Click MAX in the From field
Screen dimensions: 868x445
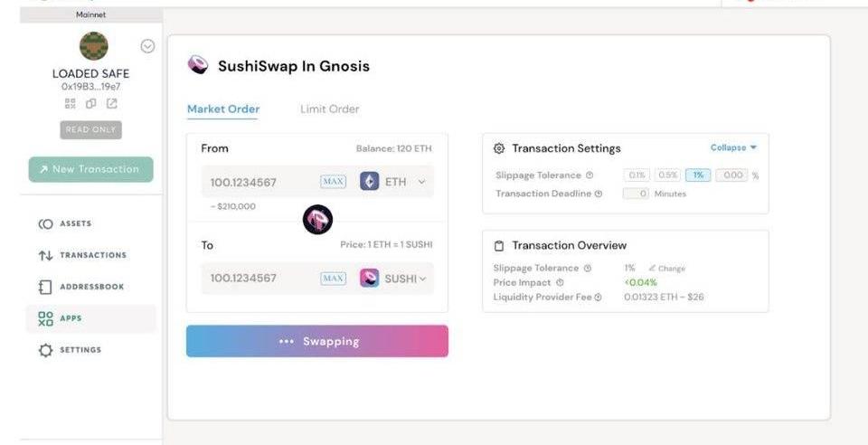333,182
